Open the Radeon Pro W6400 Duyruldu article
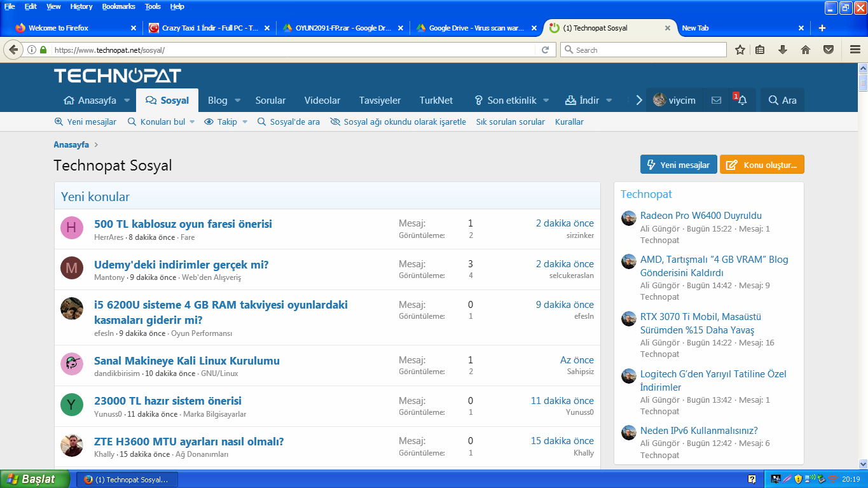868x488 pixels. [701, 216]
